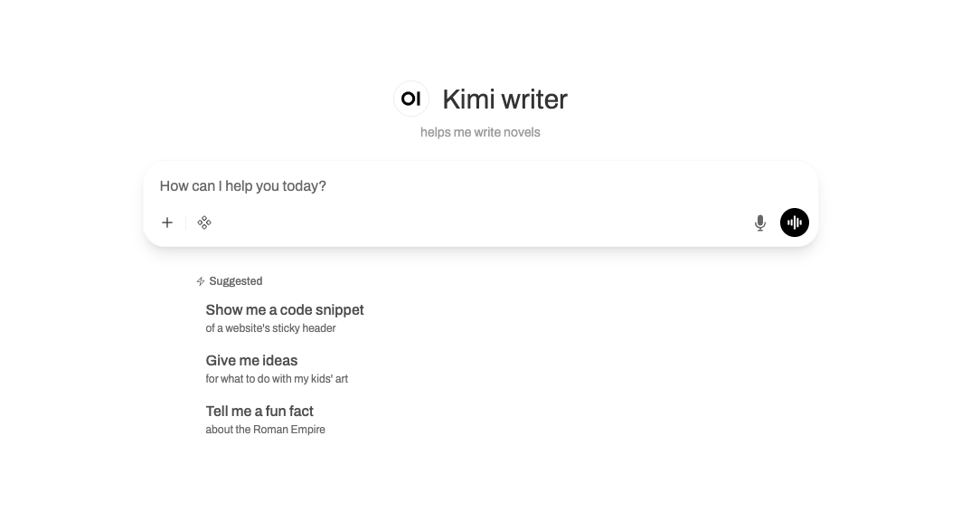This screenshot has height=521, width=980.
Task: Activate the attachment icon in the chat box
Action: click(166, 223)
